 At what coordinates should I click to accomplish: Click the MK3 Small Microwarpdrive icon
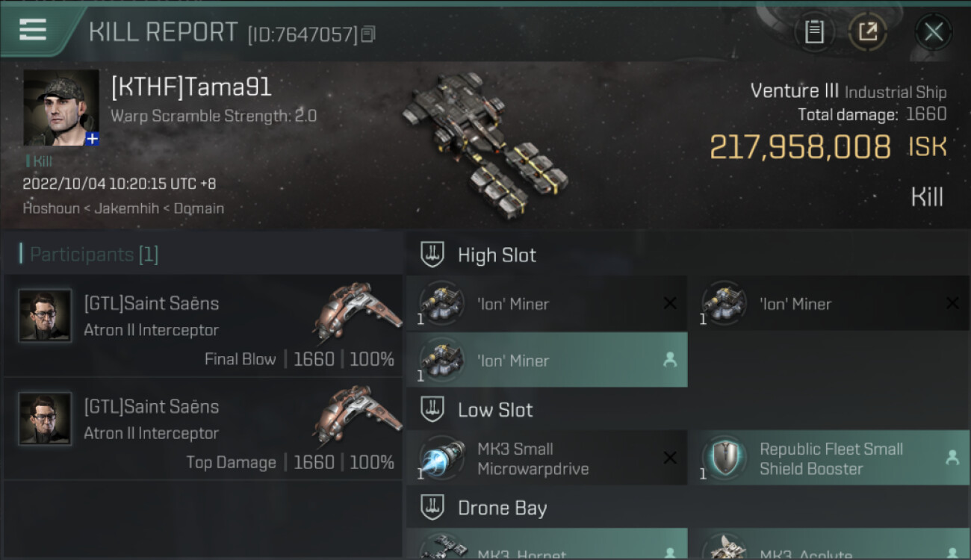[441, 458]
